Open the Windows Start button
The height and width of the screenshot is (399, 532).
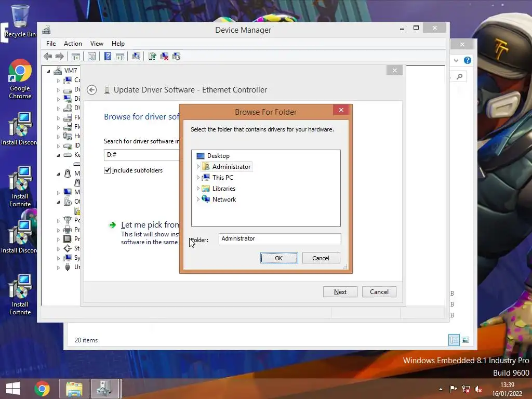(13, 389)
